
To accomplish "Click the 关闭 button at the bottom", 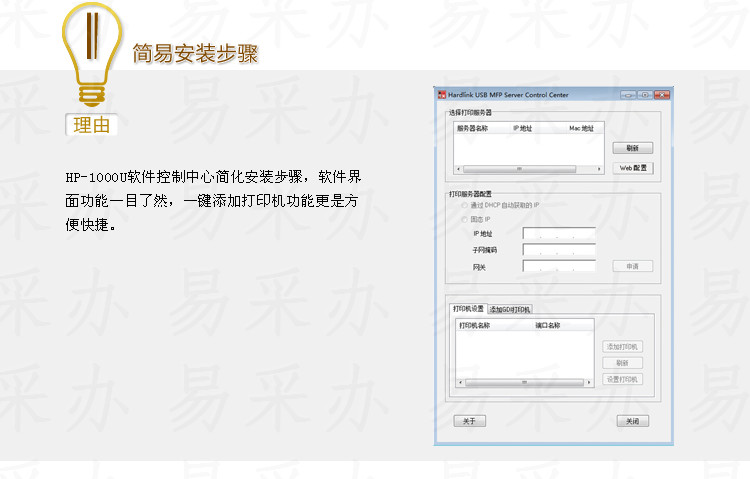I will click(632, 421).
